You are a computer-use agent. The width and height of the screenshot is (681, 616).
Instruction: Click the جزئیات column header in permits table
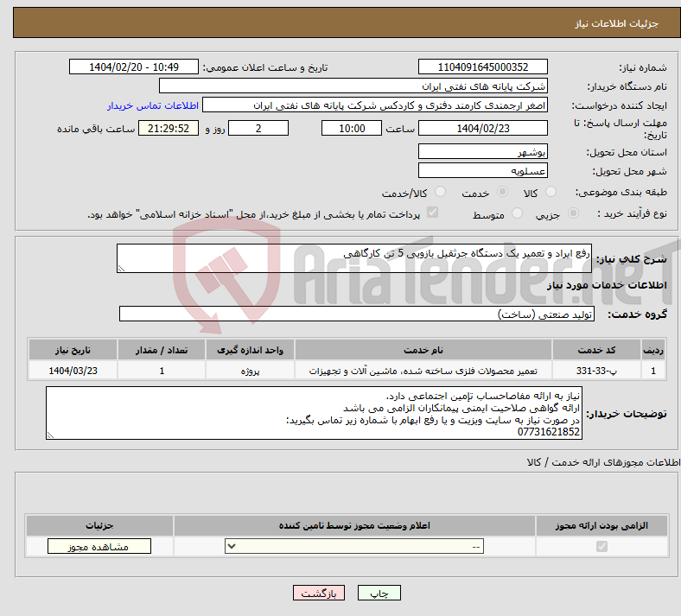click(x=99, y=525)
